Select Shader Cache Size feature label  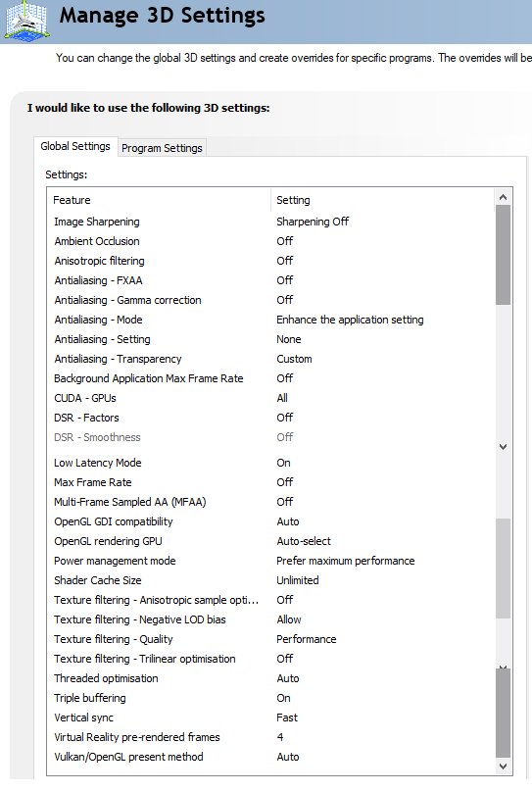97,580
